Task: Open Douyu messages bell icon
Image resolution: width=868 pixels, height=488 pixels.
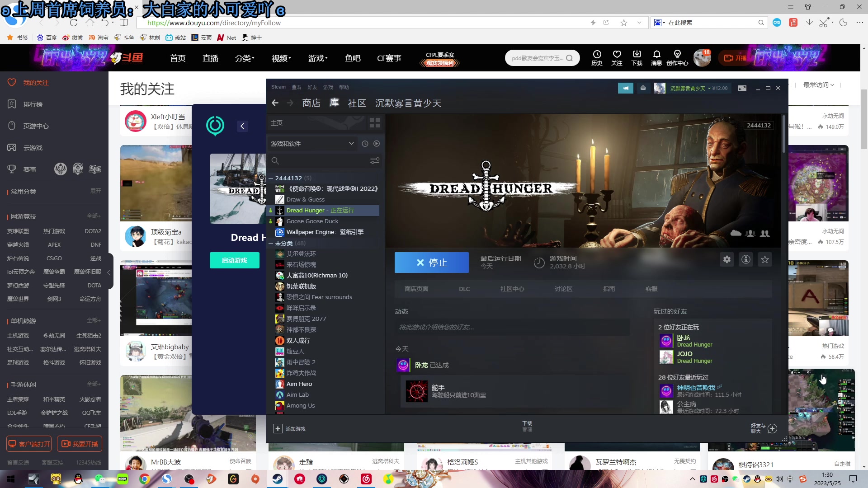Action: point(656,58)
